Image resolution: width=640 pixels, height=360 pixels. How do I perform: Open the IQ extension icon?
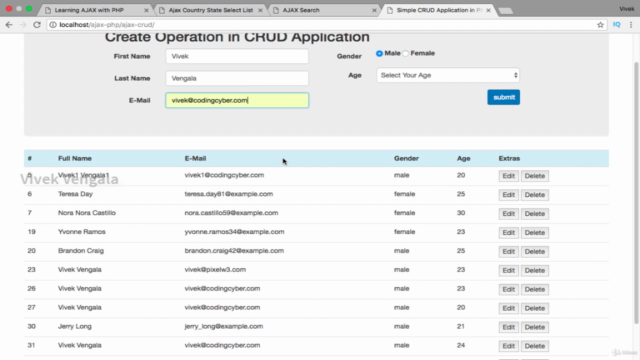click(616, 25)
